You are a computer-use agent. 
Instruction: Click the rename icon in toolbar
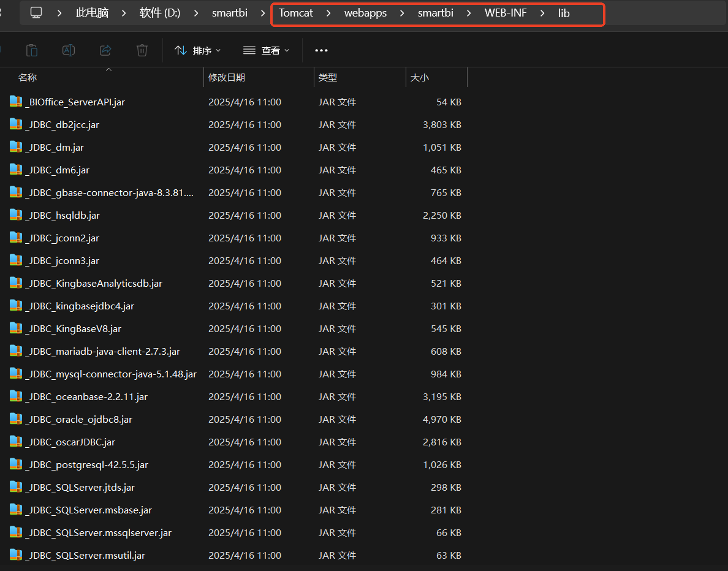point(69,50)
